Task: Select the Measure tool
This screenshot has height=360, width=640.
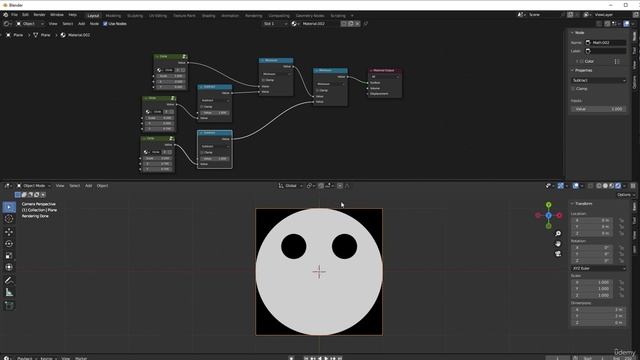Action: 9,292
